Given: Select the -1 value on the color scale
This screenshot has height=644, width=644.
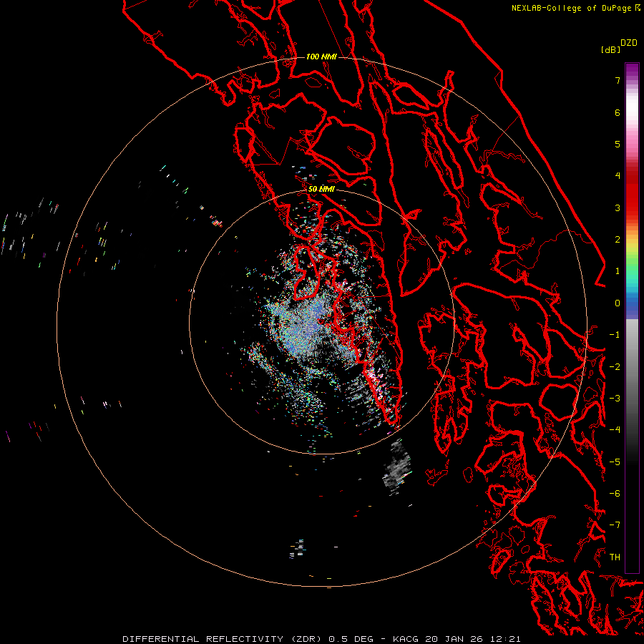Looking at the screenshot, I should click(615, 335).
